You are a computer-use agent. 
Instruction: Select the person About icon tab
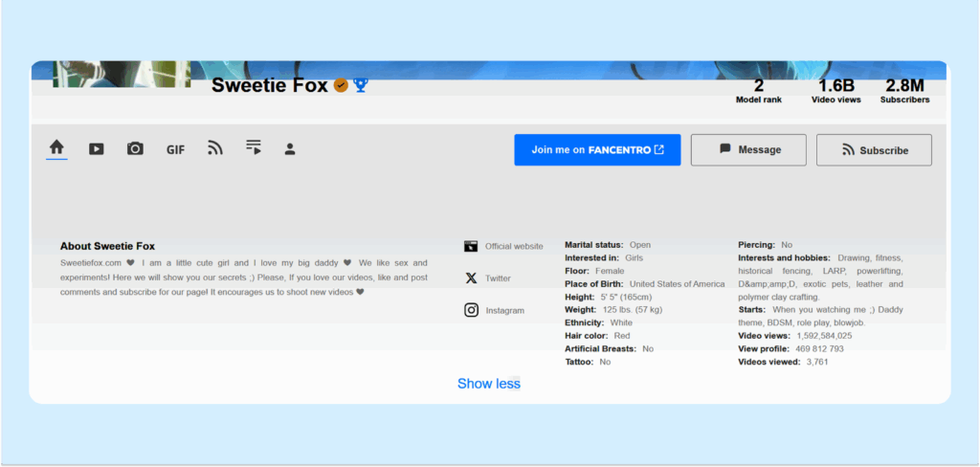pyautogui.click(x=290, y=149)
